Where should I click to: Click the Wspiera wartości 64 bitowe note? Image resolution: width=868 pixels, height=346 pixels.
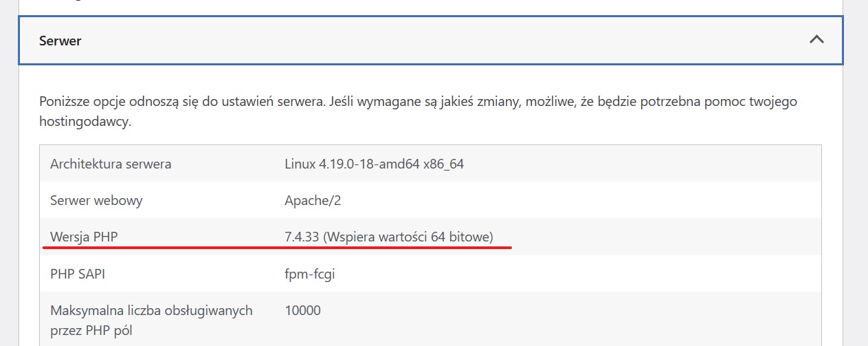click(409, 237)
